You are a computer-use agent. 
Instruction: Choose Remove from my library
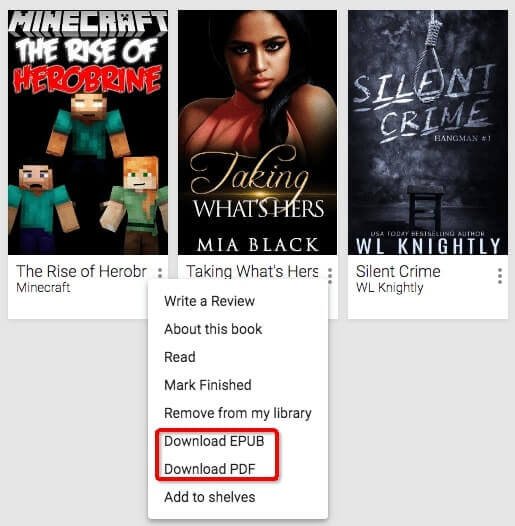click(238, 413)
